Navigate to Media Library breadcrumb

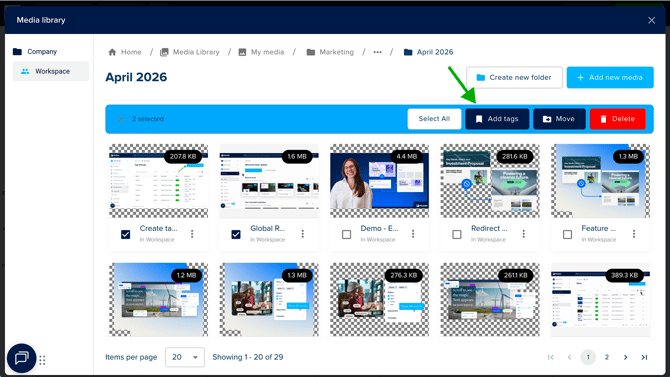[196, 52]
